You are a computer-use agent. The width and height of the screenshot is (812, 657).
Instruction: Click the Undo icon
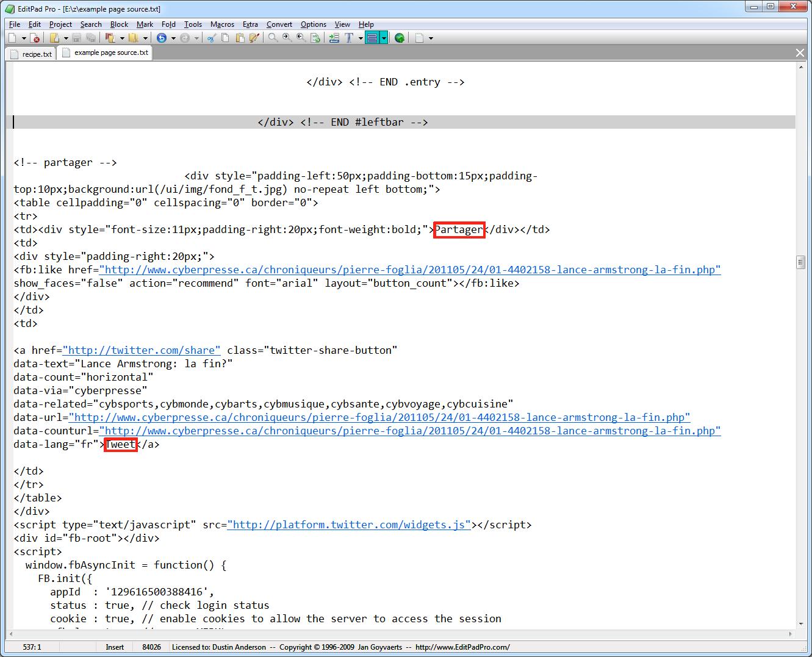[162, 38]
